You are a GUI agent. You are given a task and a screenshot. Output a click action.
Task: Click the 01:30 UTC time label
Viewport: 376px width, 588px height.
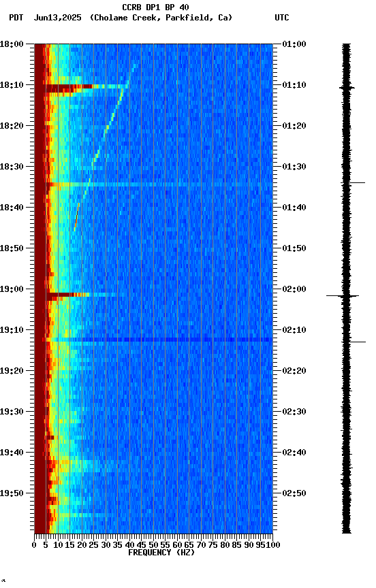pyautogui.click(x=294, y=167)
